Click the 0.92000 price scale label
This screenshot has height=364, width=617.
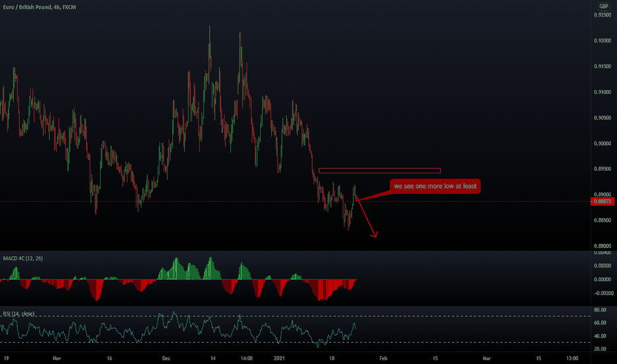[x=602, y=40]
